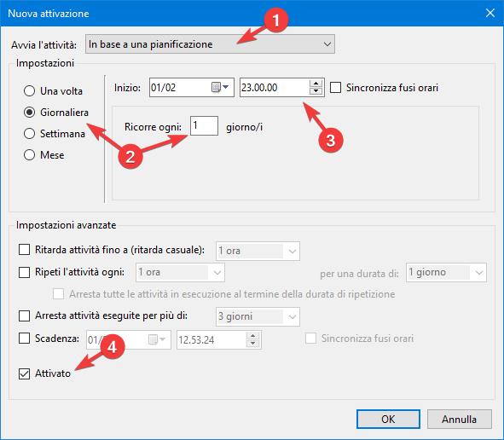
Task: Enable the Scadenza checkbox
Action: point(24,339)
